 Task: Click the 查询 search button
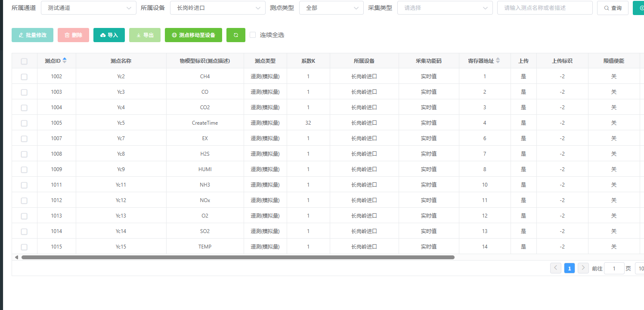(613, 8)
